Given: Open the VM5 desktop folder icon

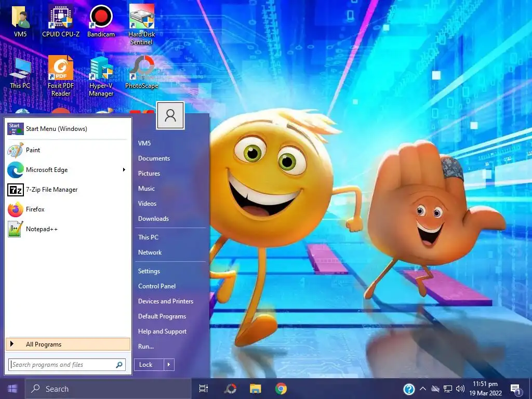Looking at the screenshot, I should click(x=20, y=20).
